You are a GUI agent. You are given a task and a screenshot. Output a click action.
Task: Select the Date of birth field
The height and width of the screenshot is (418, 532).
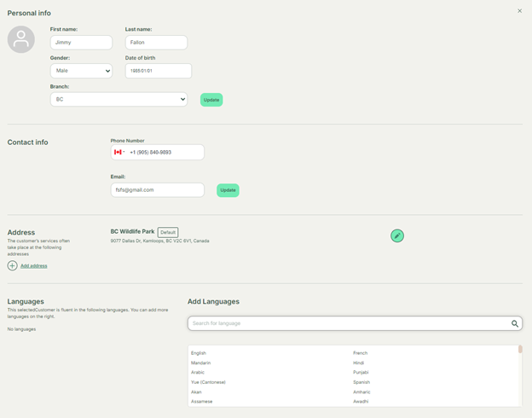coord(158,71)
